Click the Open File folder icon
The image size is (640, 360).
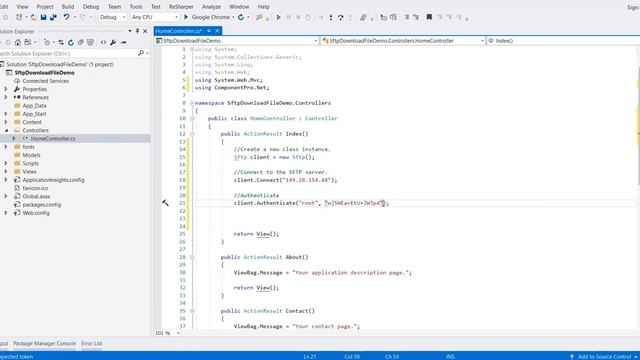point(33,17)
